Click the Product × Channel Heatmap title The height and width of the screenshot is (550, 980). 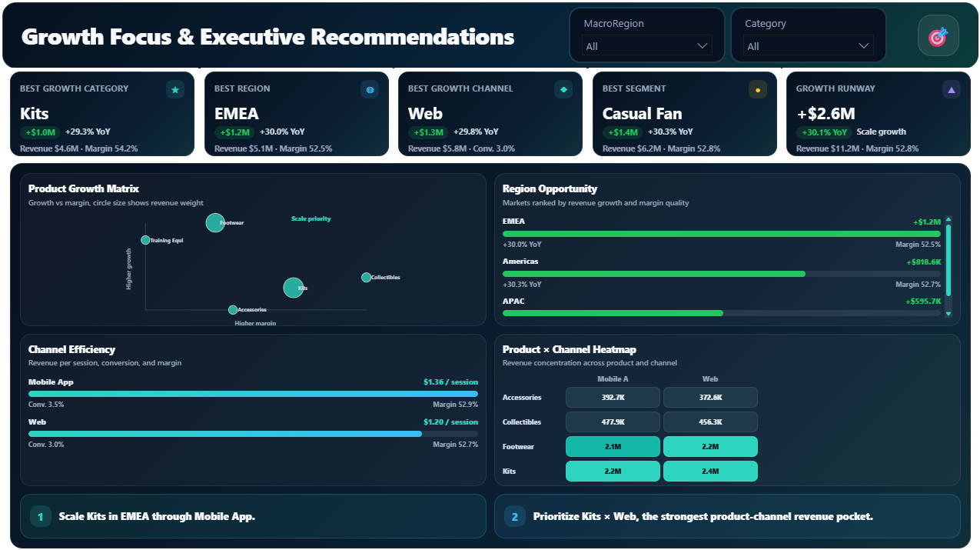pyautogui.click(x=570, y=349)
